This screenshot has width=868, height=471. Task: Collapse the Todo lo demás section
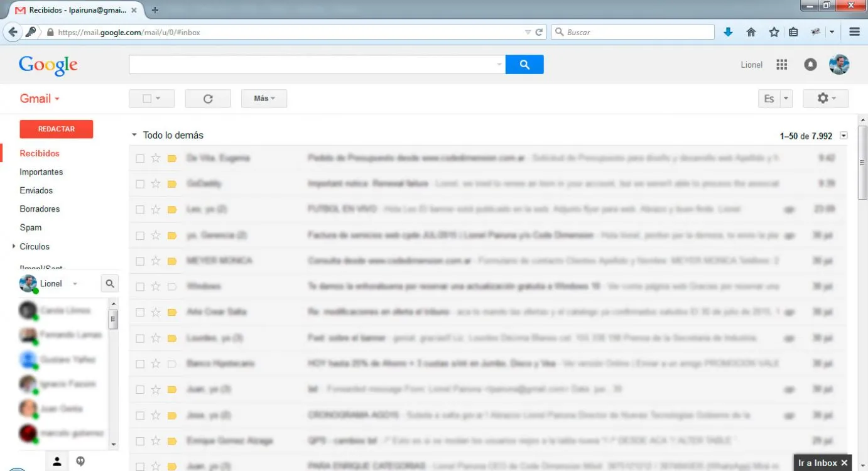134,135
